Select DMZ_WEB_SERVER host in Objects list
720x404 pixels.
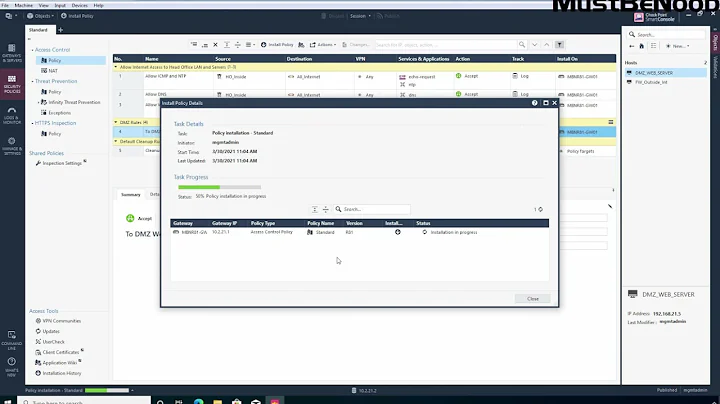(665, 73)
